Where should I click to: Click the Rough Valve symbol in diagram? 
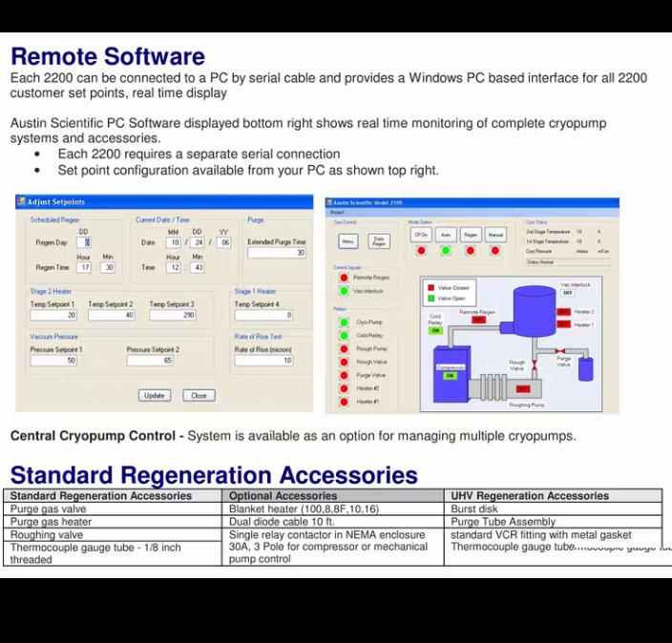535,365
